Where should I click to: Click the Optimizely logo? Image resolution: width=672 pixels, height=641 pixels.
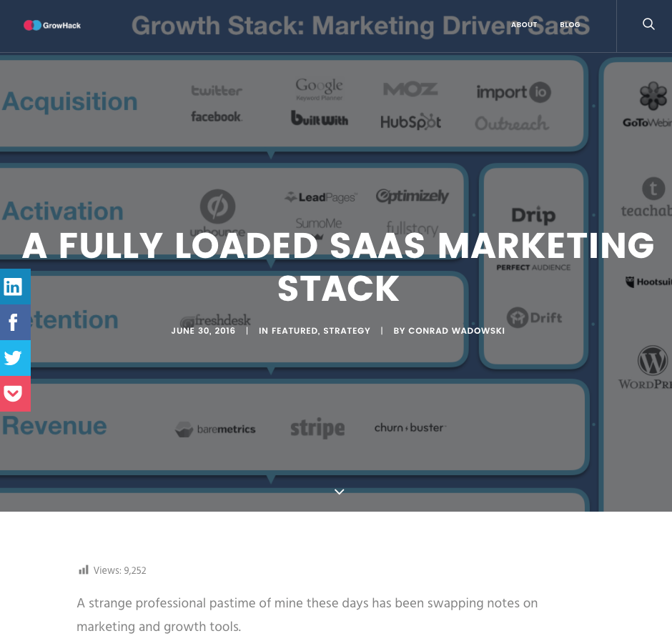pyautogui.click(x=412, y=196)
